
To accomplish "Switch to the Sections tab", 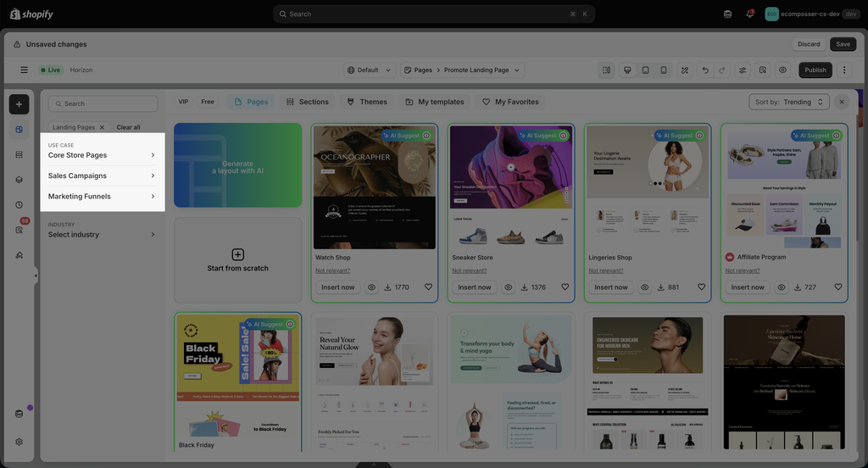I will 308,102.
